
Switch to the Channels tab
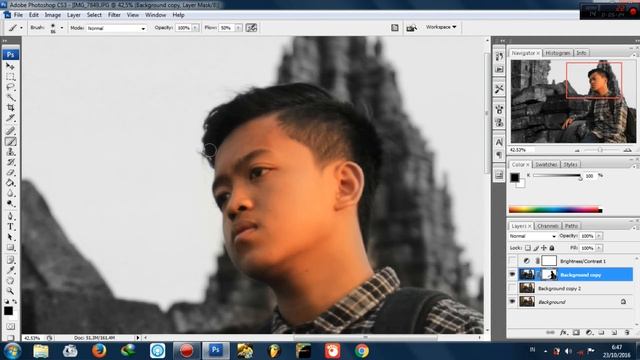click(x=547, y=226)
